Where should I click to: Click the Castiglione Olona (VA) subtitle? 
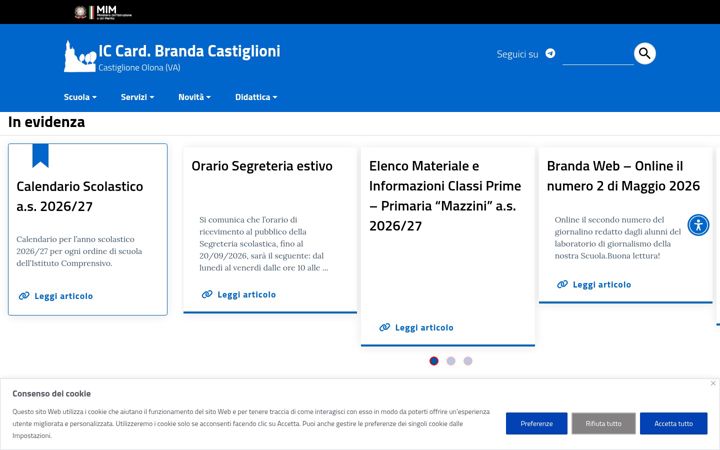139,68
